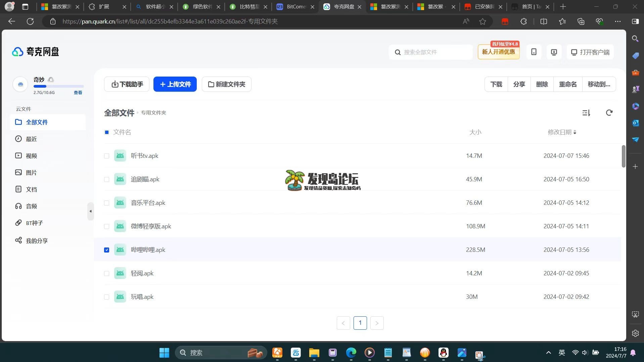Open 我的分享 in the sidebar
Image resolution: width=644 pixels, height=362 pixels.
[48, 241]
